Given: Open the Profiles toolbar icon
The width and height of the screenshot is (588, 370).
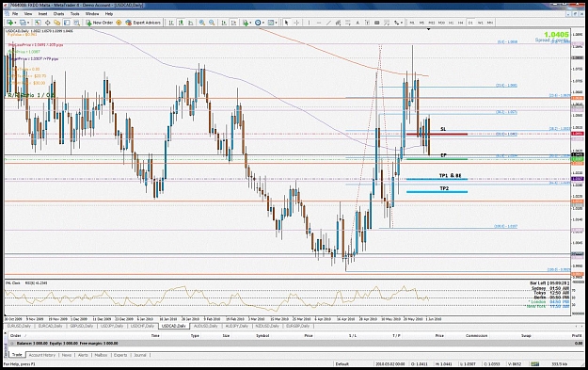Looking at the screenshot, I should [x=24, y=23].
